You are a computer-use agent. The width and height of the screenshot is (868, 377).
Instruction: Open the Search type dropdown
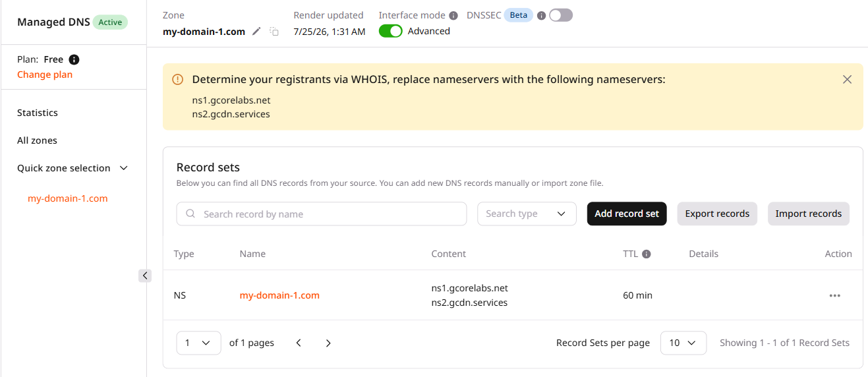(x=527, y=214)
